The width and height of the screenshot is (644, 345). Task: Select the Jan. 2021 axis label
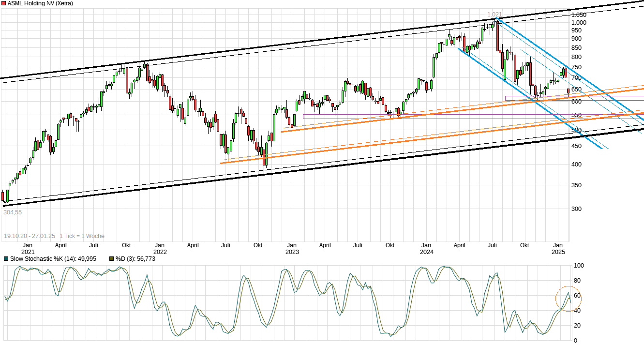[28, 248]
